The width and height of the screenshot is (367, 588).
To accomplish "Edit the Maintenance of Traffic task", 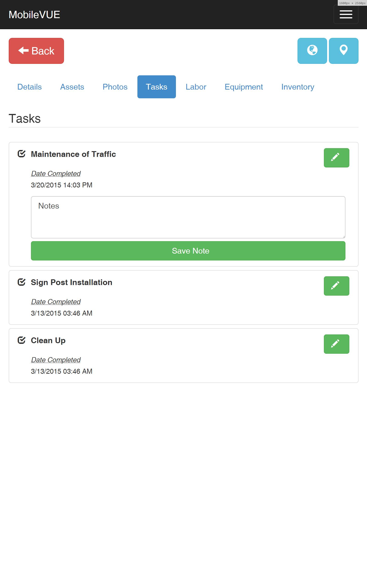I will pos(336,158).
